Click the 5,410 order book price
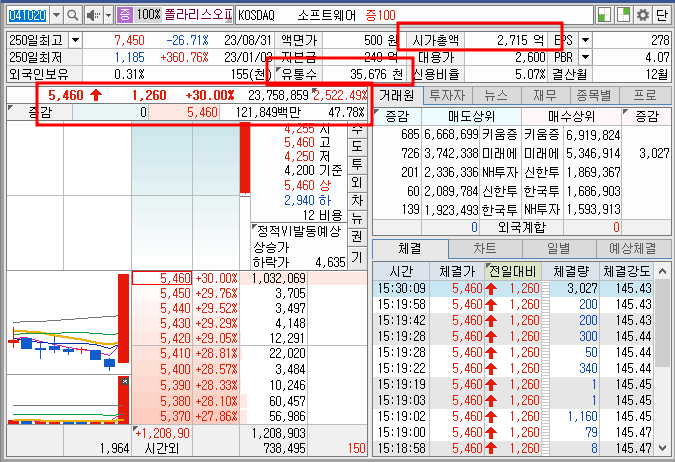The height and width of the screenshot is (462, 675). [x=175, y=353]
